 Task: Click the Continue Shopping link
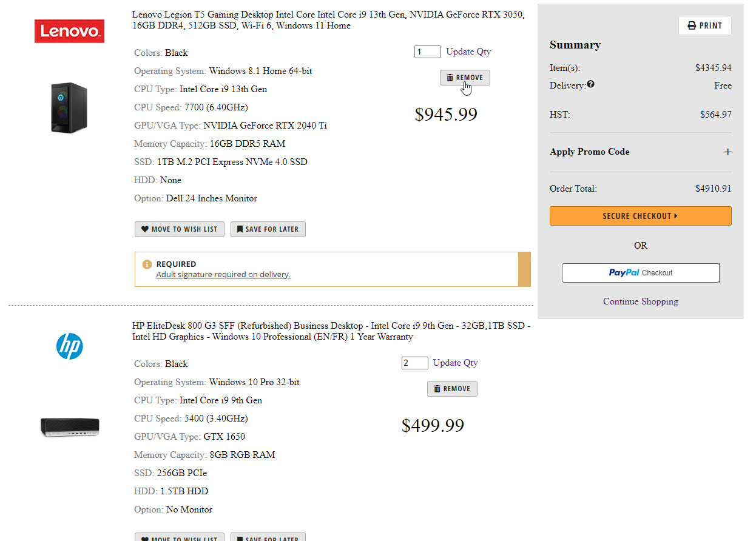pyautogui.click(x=640, y=301)
